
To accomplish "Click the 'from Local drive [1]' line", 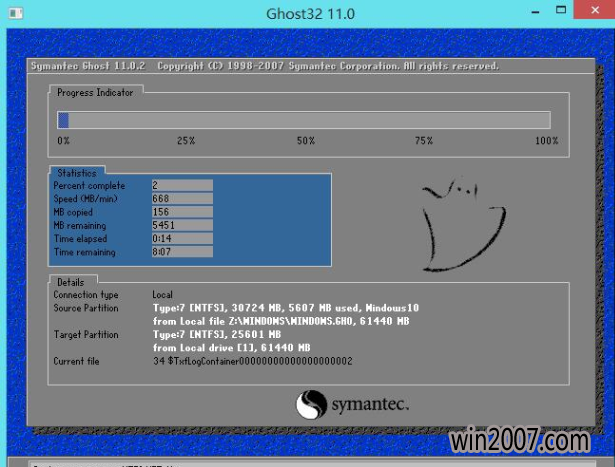I will 231,348.
